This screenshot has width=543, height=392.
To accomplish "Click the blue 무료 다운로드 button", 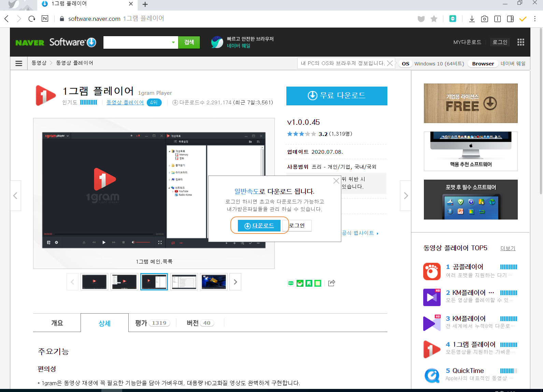I will [x=337, y=96].
